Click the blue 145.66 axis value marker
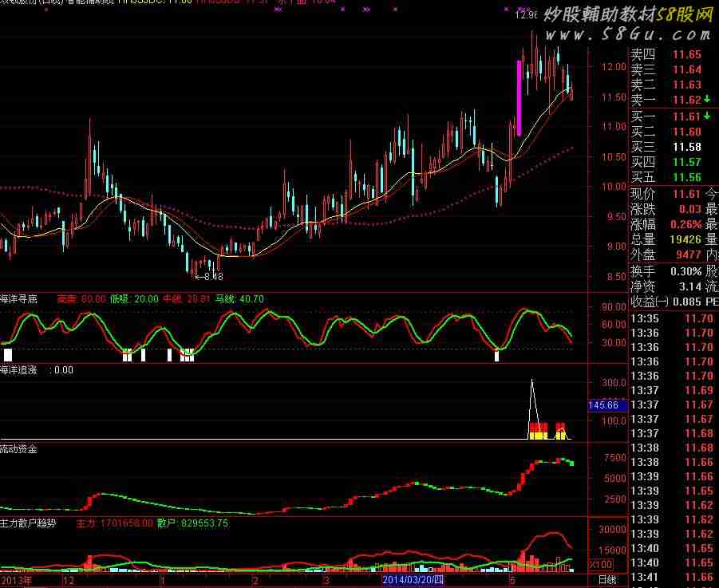This screenshot has height=588, width=719. click(x=604, y=405)
